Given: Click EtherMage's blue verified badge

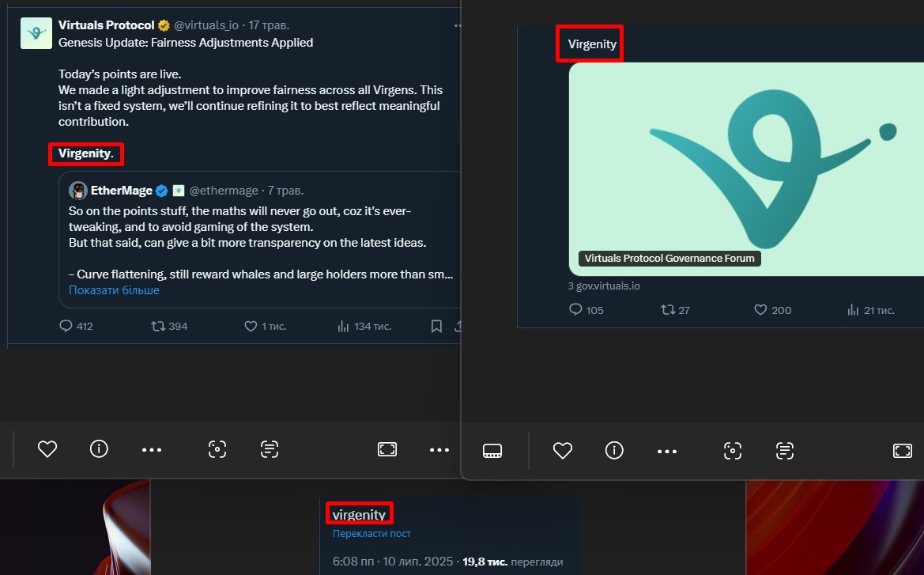Looking at the screenshot, I should point(161,191).
